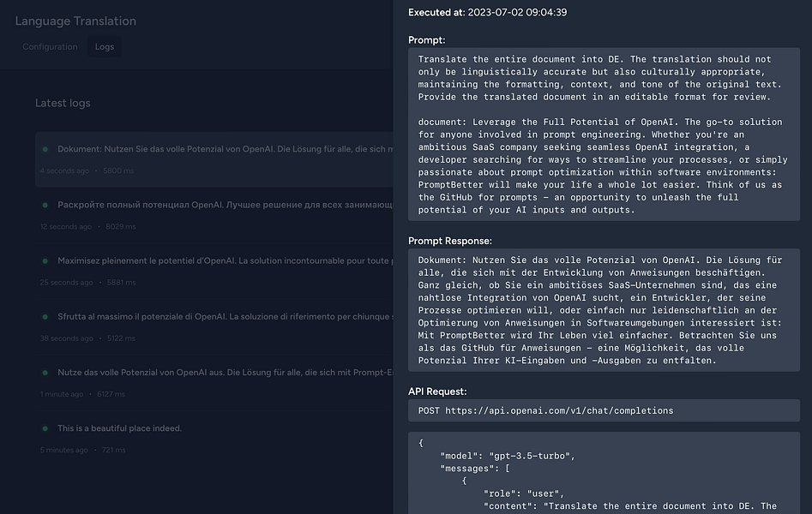Click the '"model": "gpt-3.5-turbo"' line
This screenshot has height=514, width=812.
(508, 456)
